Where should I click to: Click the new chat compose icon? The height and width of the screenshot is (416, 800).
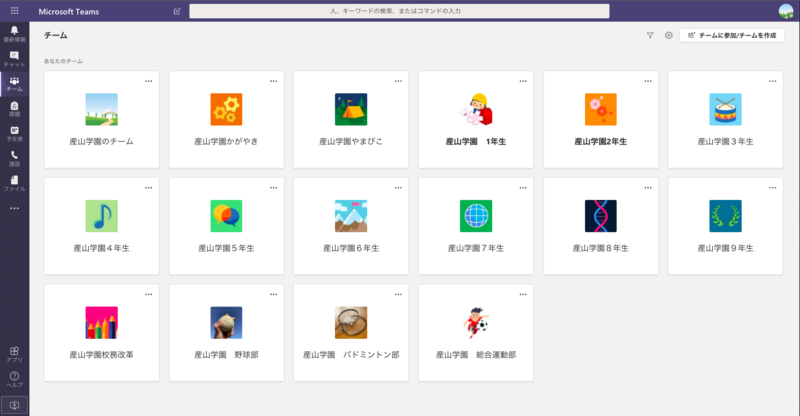(177, 11)
